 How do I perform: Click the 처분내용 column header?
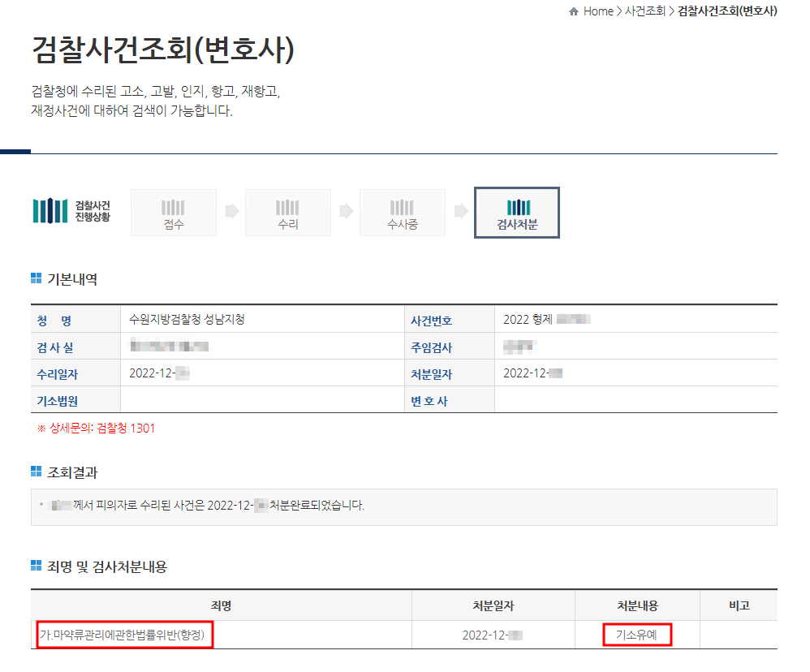point(637,605)
